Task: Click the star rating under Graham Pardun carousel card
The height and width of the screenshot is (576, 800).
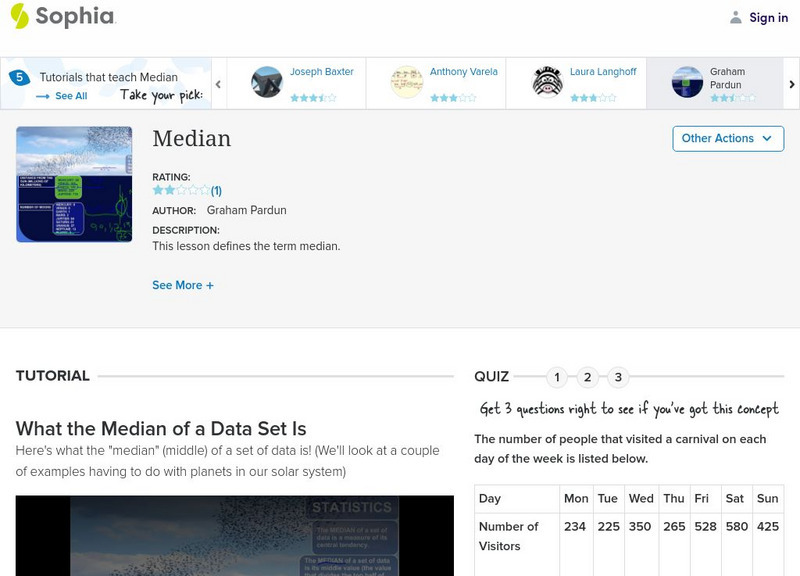Action: 733,97
